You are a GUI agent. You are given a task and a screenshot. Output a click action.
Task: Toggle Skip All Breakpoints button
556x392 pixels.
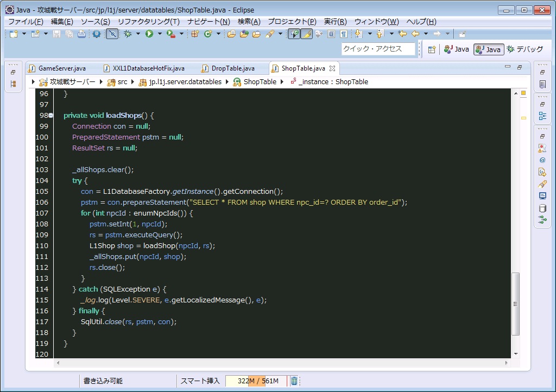(112, 34)
